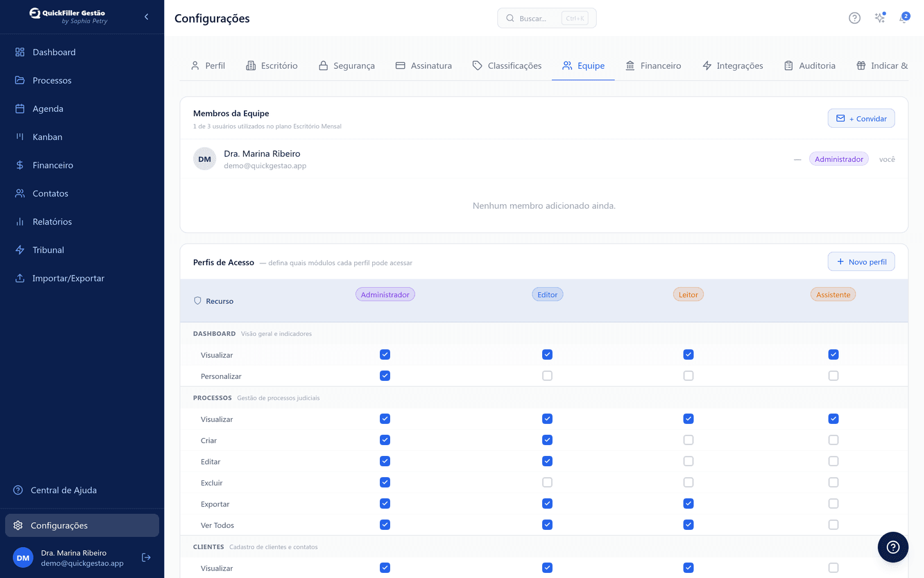Click the sparkles AI icon in header
The width and height of the screenshot is (924, 578).
coord(880,18)
